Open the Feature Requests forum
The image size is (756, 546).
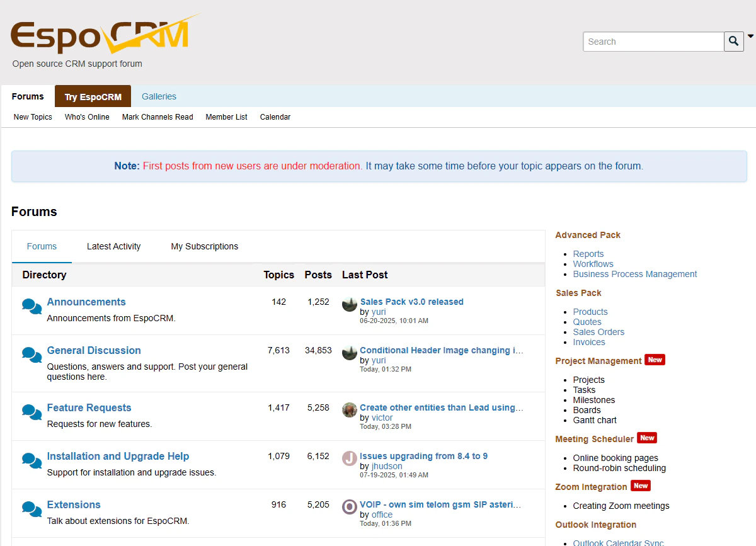coord(89,407)
